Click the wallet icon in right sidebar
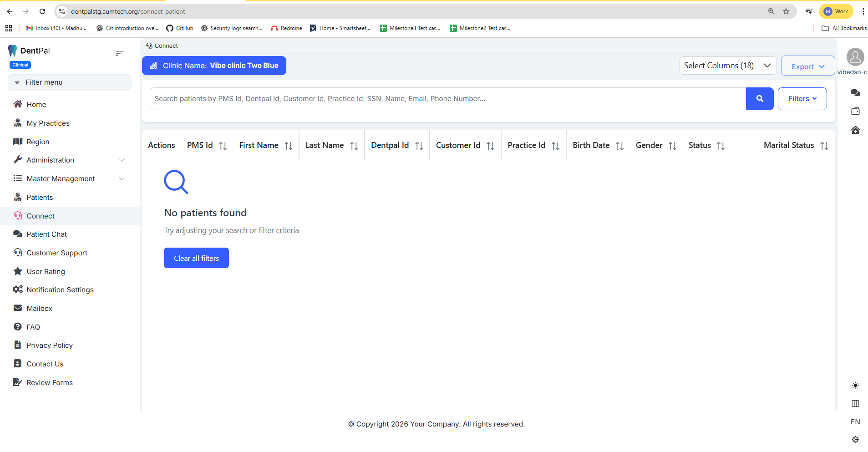The image size is (868, 452). pyautogui.click(x=855, y=111)
